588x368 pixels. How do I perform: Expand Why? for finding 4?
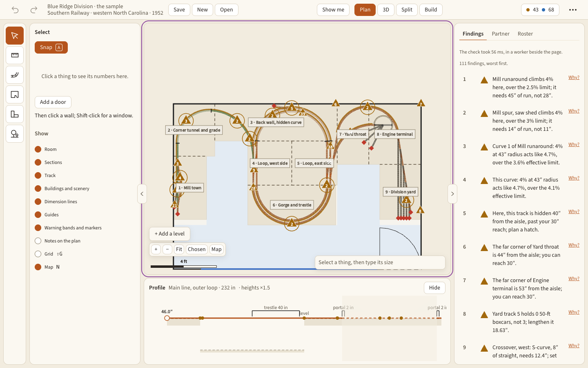[x=574, y=178]
